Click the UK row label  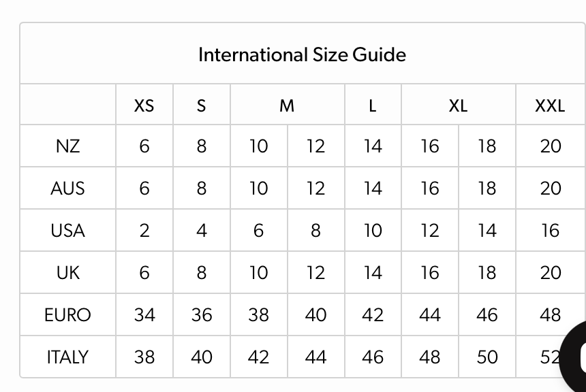click(67, 273)
